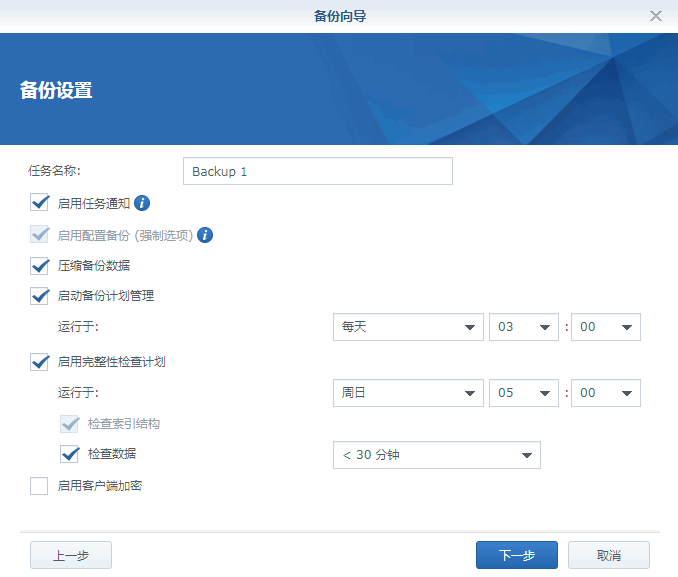Open backup schedule minute dropdown

605,328
